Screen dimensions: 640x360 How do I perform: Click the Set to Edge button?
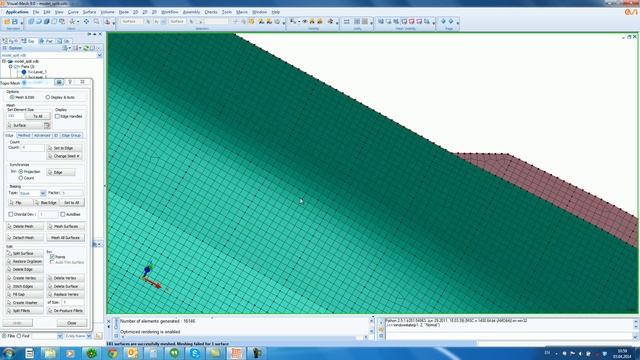[64, 148]
